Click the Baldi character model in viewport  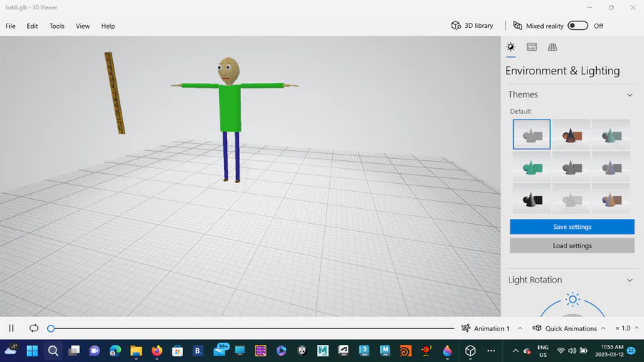pos(230,107)
